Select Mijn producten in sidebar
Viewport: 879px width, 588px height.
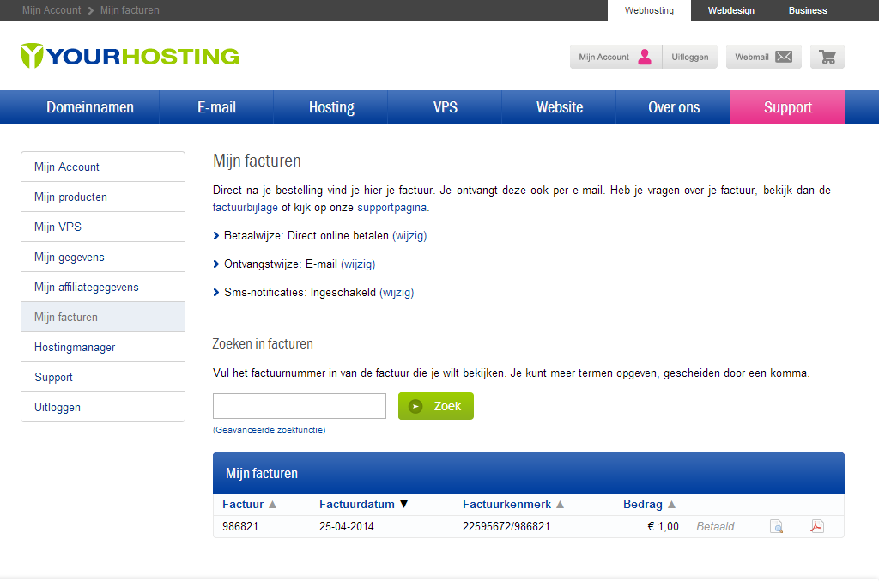click(70, 197)
